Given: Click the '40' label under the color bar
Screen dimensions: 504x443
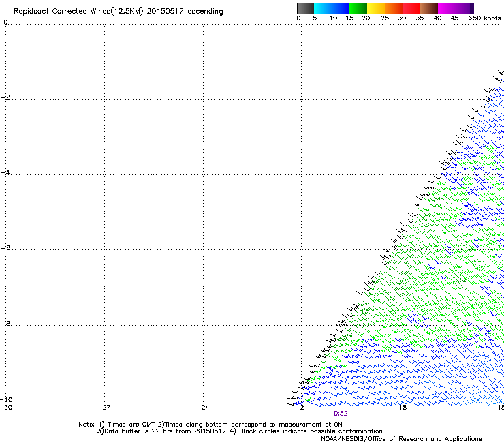Looking at the screenshot, I should (x=437, y=18).
